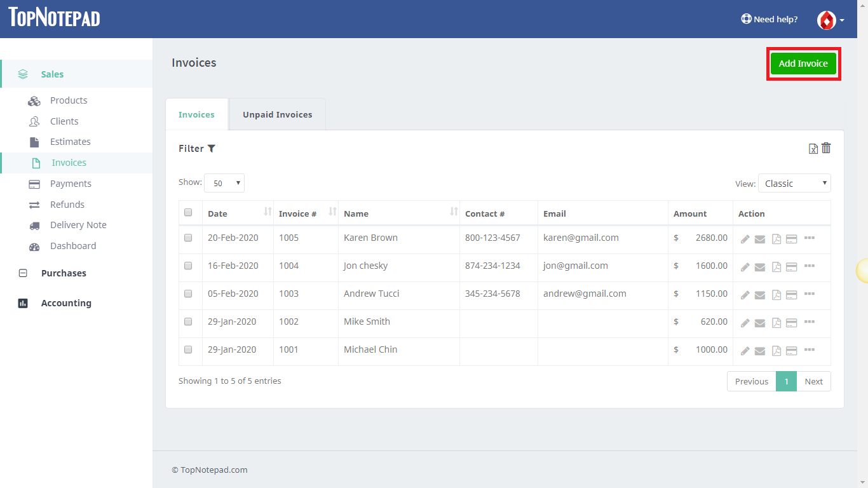
Task: Select the Michael Chin row checkbox
Action: 188,349
